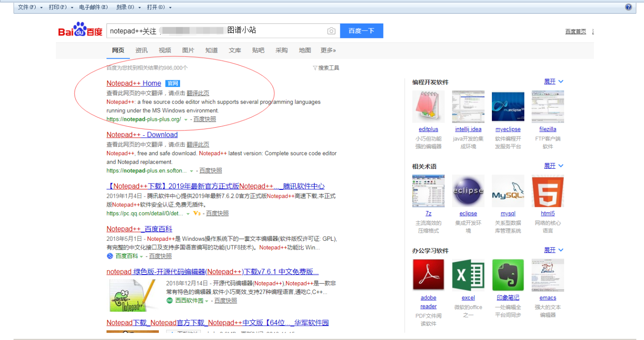Screen dimensions: 644x340
Task: Click the 搜索工具 filter icon
Action: click(315, 68)
